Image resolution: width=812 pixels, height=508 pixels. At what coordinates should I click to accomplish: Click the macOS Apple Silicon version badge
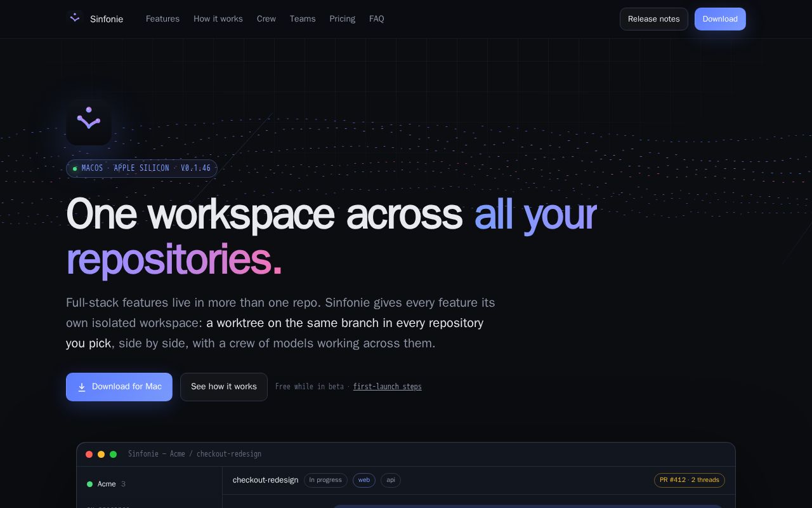tap(141, 168)
